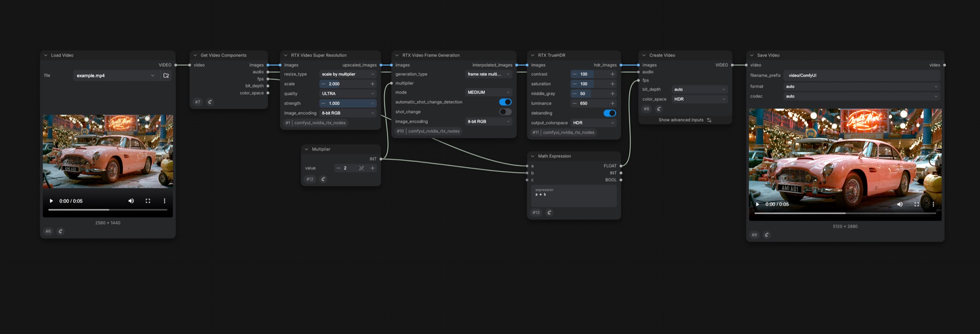Image resolution: width=980 pixels, height=334 pixels.
Task: Decrease the saturation value
Action: coord(575,84)
